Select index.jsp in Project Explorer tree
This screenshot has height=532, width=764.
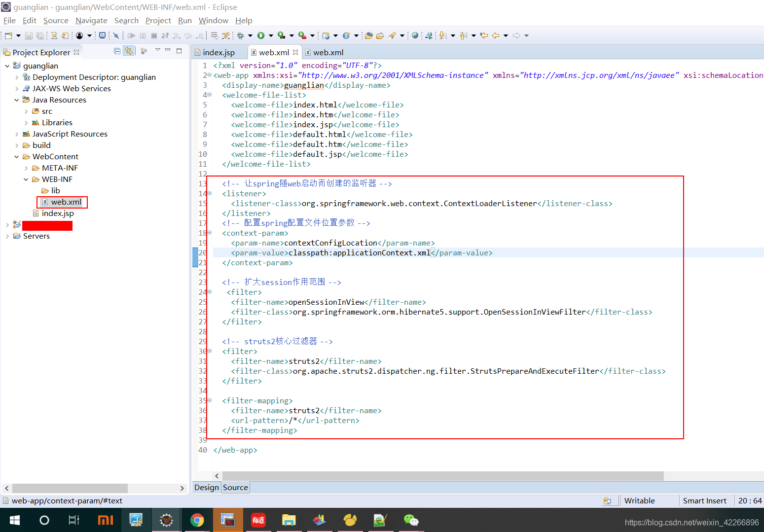click(53, 213)
